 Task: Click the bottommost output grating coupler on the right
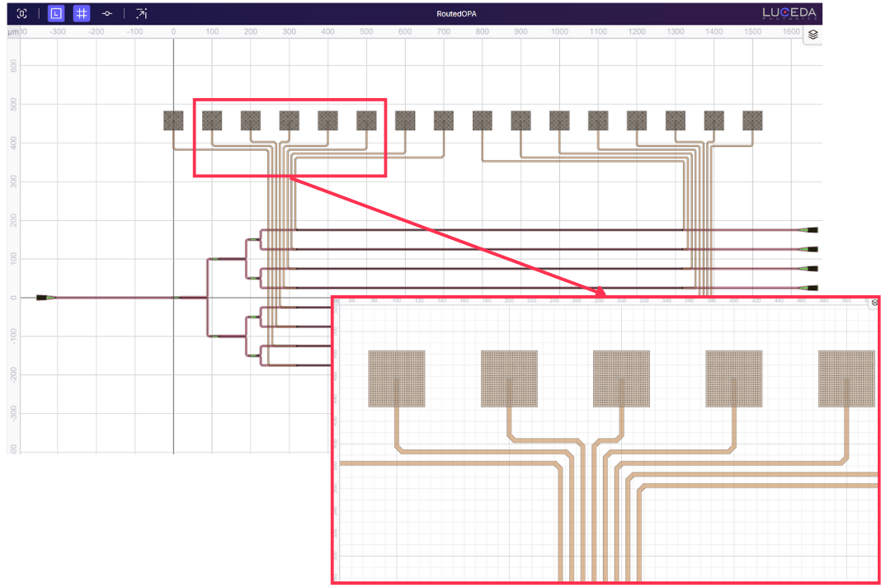[811, 288]
